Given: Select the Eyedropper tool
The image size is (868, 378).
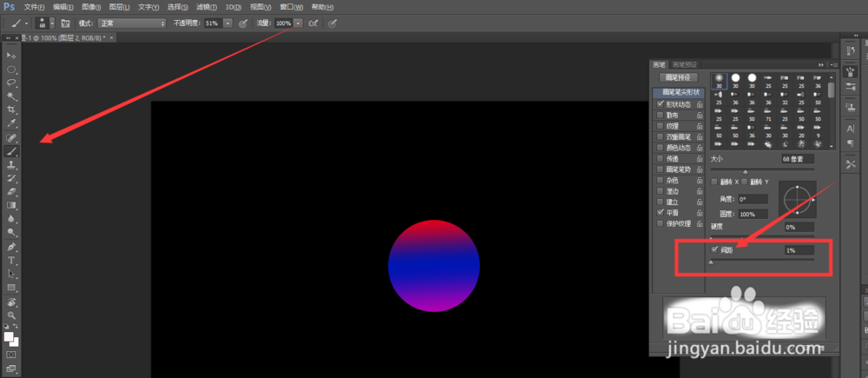Looking at the screenshot, I should (11, 123).
